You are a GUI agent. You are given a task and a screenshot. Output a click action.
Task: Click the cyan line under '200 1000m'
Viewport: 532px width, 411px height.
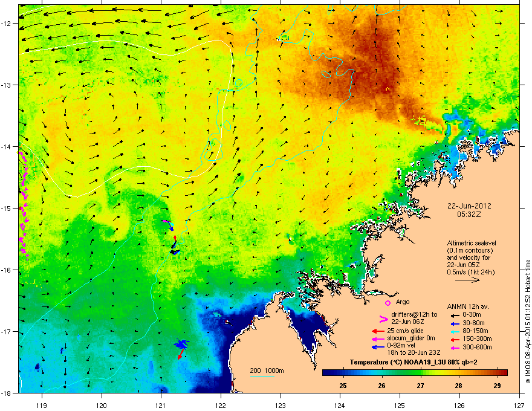262,376
